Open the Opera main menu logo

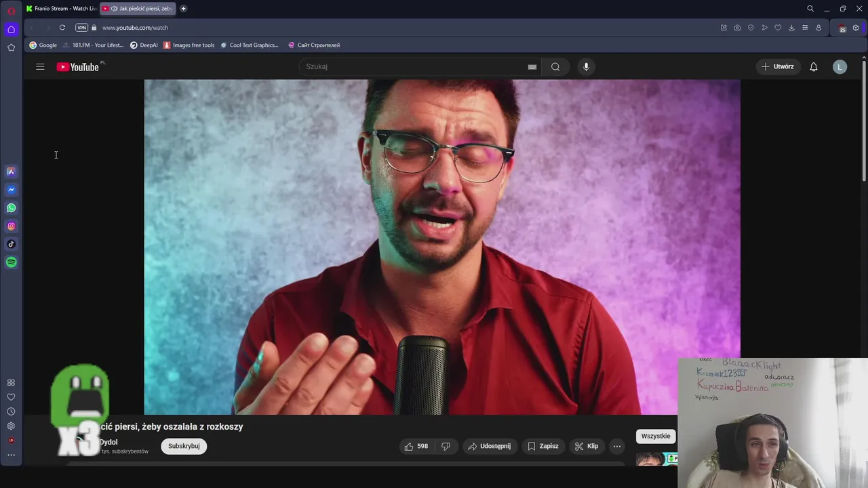tap(11, 11)
